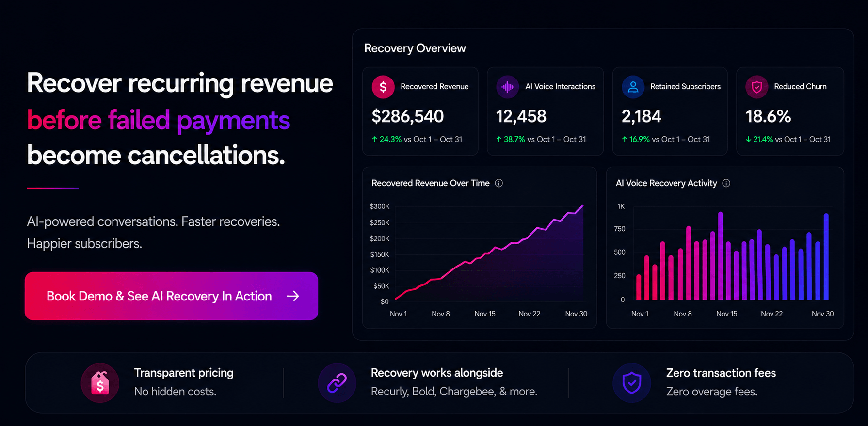This screenshot has height=426, width=868.
Task: Click the arrow in the Book Demo button
Action: pyautogui.click(x=293, y=296)
